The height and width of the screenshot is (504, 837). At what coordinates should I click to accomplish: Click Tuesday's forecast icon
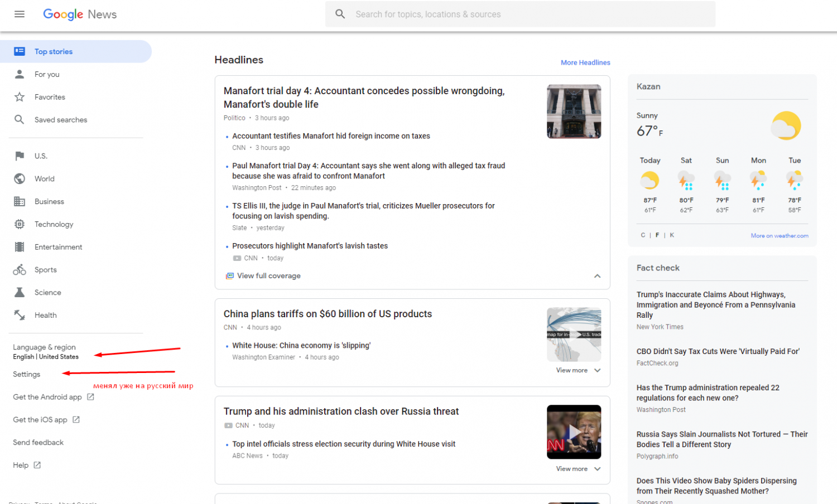[795, 181]
